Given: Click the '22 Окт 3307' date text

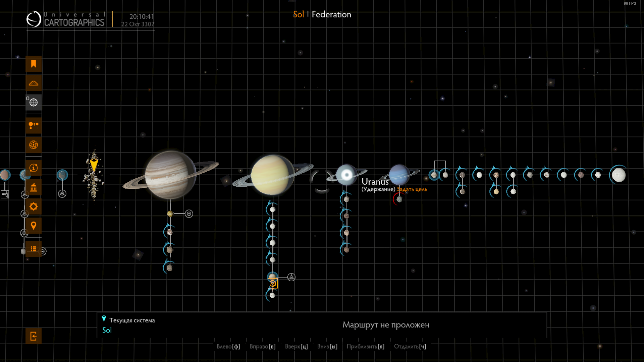Looking at the screenshot, I should pos(138,24).
